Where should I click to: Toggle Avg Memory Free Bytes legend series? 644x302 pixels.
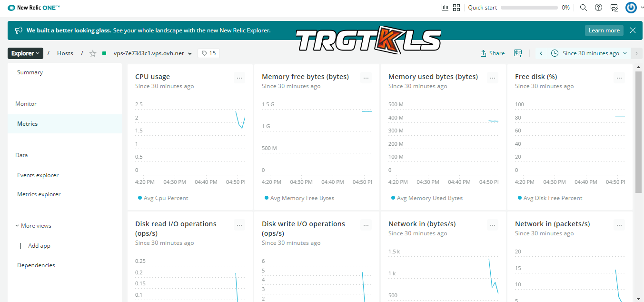click(302, 198)
